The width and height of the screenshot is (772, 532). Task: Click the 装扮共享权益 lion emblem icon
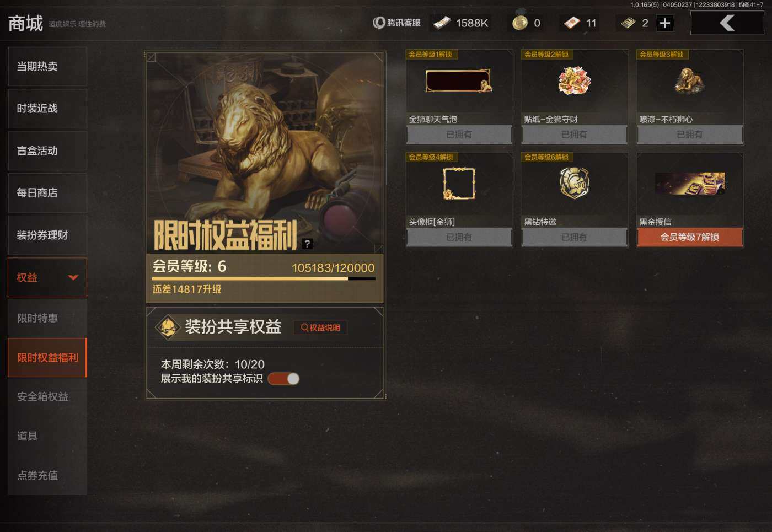[167, 327]
